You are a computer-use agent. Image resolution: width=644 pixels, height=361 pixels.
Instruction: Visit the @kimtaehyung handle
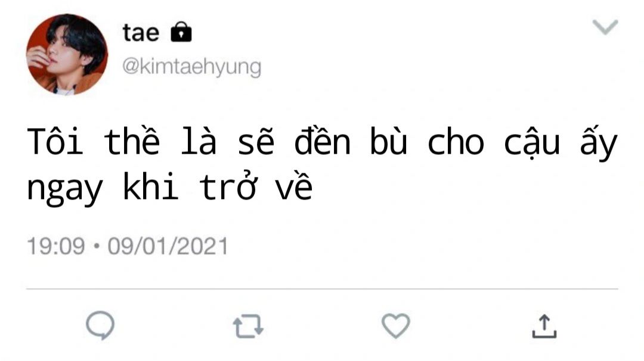pyautogui.click(x=192, y=67)
